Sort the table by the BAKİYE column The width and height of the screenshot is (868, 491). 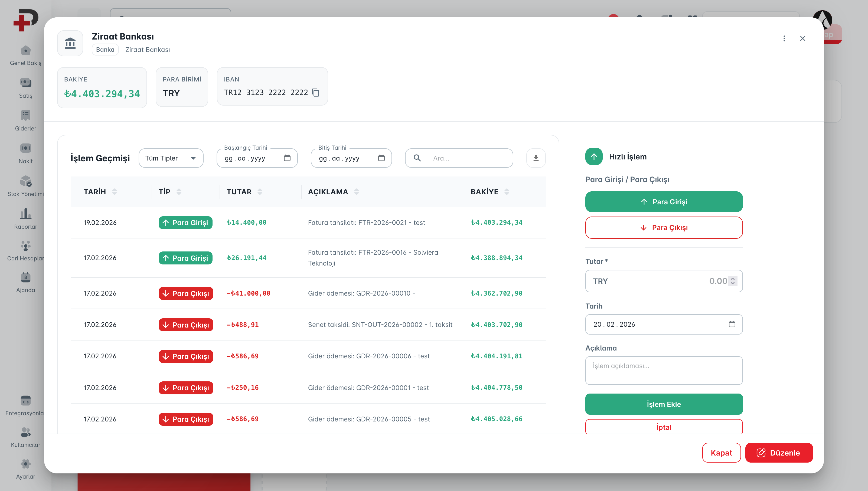pyautogui.click(x=507, y=192)
